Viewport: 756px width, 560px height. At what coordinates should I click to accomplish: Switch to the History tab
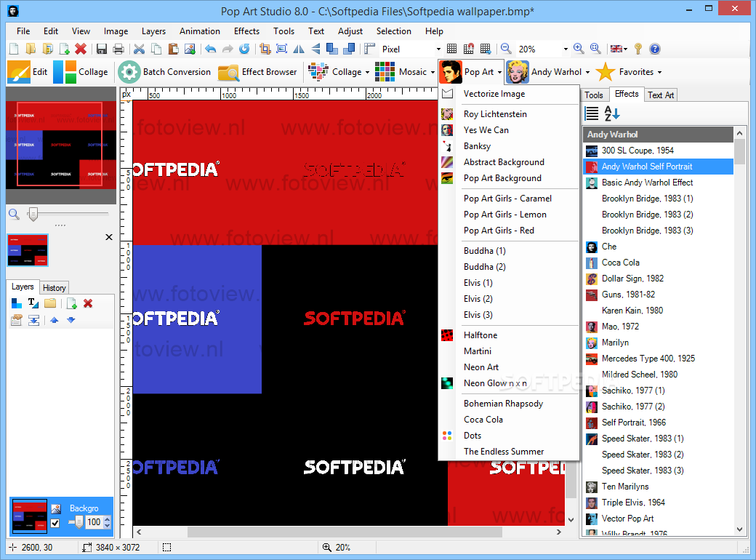tap(54, 287)
